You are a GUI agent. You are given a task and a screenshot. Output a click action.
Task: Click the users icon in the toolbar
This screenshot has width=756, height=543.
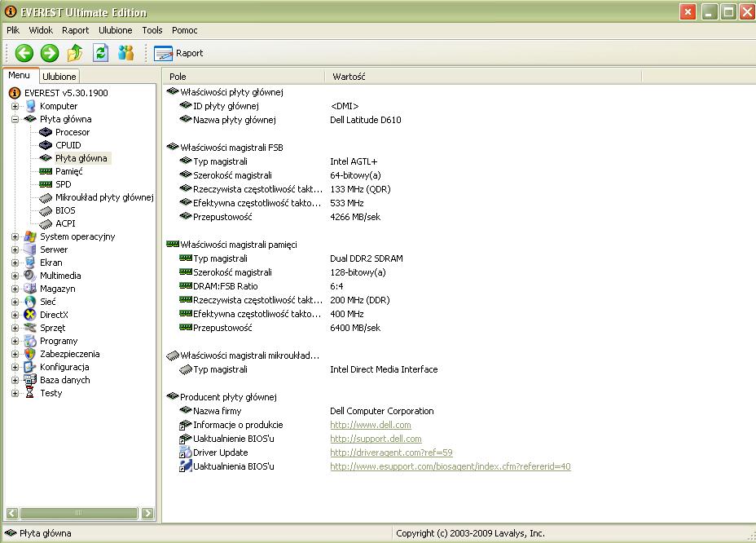point(125,53)
